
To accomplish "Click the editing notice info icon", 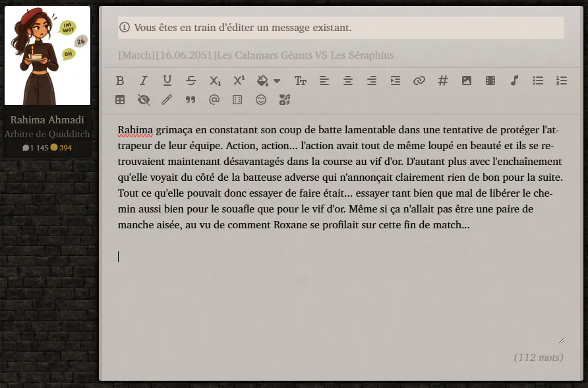I will [x=125, y=28].
